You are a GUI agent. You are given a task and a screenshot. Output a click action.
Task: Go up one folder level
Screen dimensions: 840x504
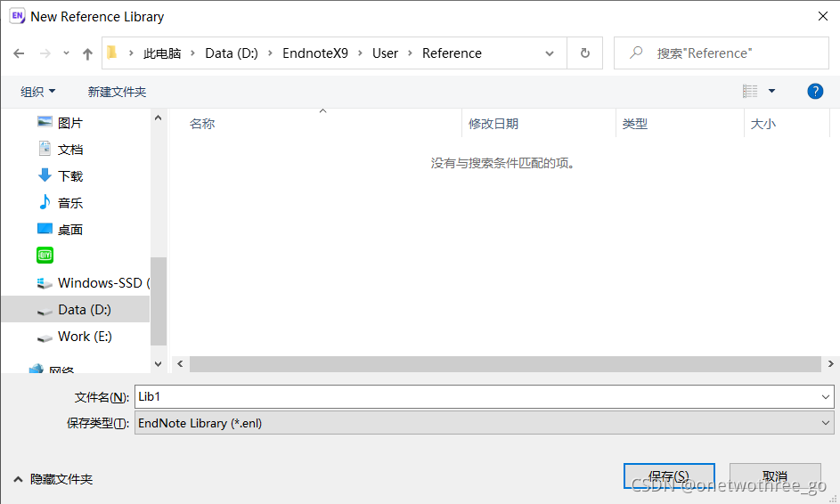[87, 53]
